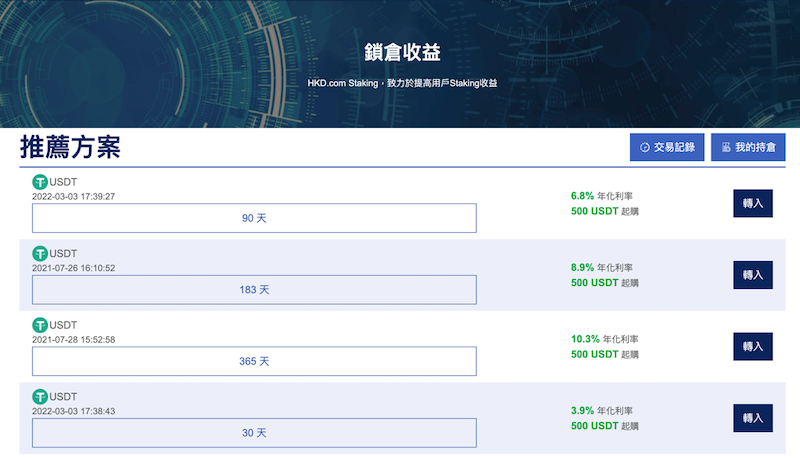
Task: Click 轉入 for the 365 天 USDT plan
Action: point(753,346)
